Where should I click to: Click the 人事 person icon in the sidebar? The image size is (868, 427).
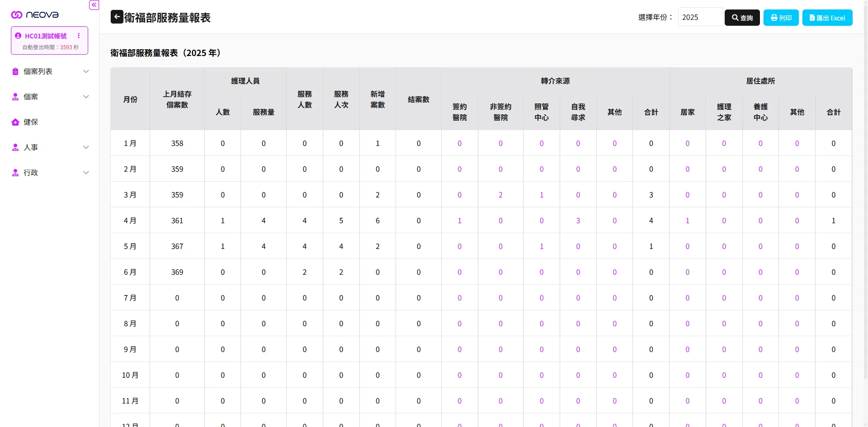coord(15,147)
